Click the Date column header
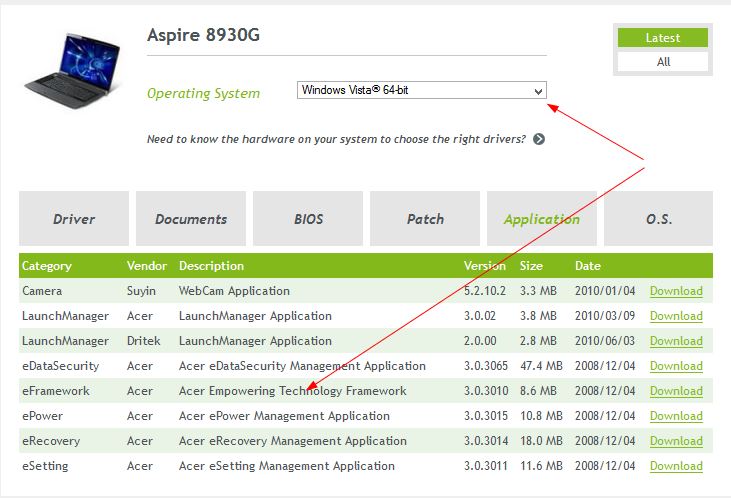Viewport: 731px width, 498px height. coord(587,266)
